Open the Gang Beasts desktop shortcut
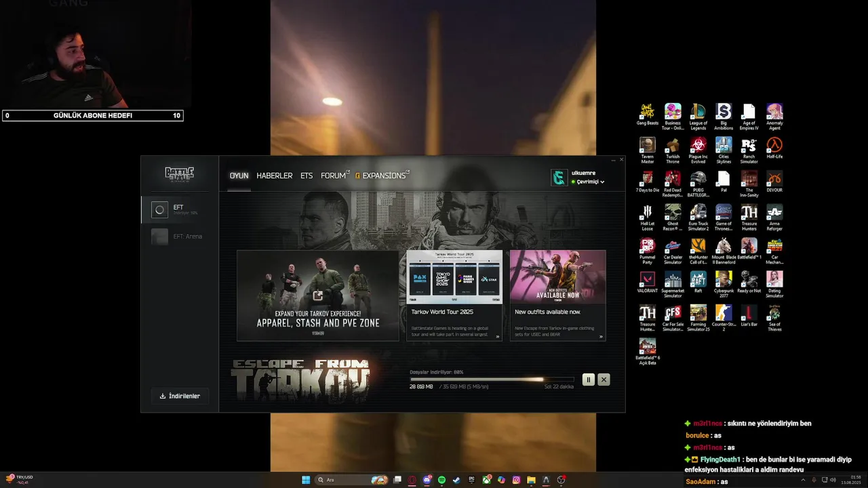Viewport: 868px width, 488px height. (648, 115)
